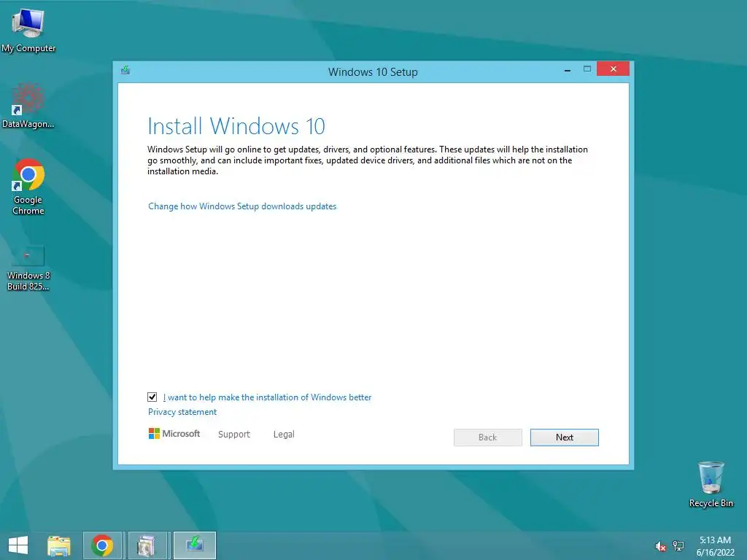
Task: Open the Start menu on the taskbar
Action: (18, 545)
